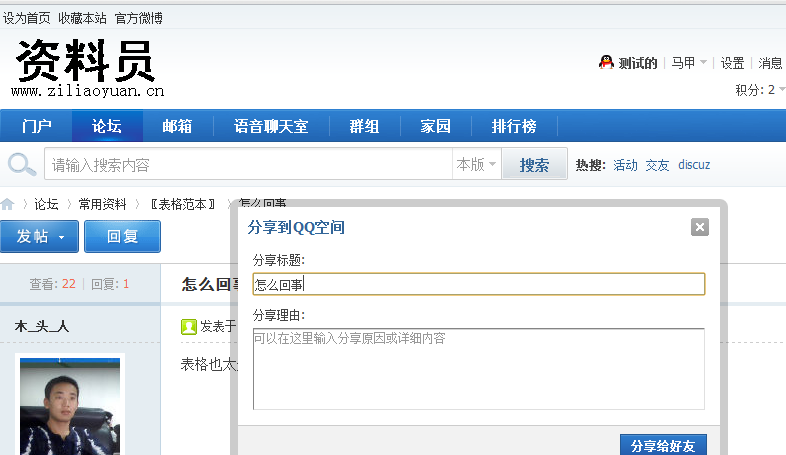Click the 分享给好友 button
The height and width of the screenshot is (455, 786).
663,445
